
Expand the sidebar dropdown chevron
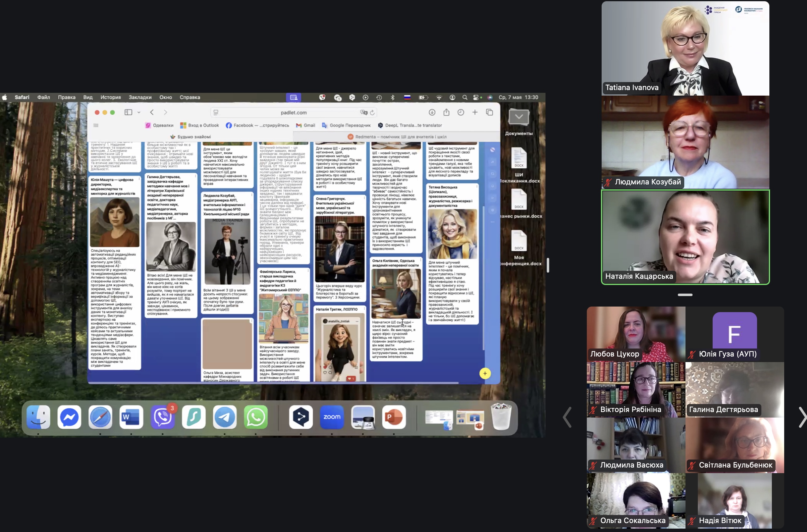pos(139,112)
